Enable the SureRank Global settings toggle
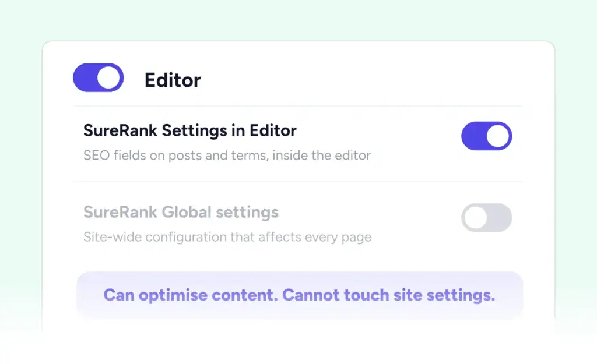The image size is (597, 364). click(x=486, y=218)
